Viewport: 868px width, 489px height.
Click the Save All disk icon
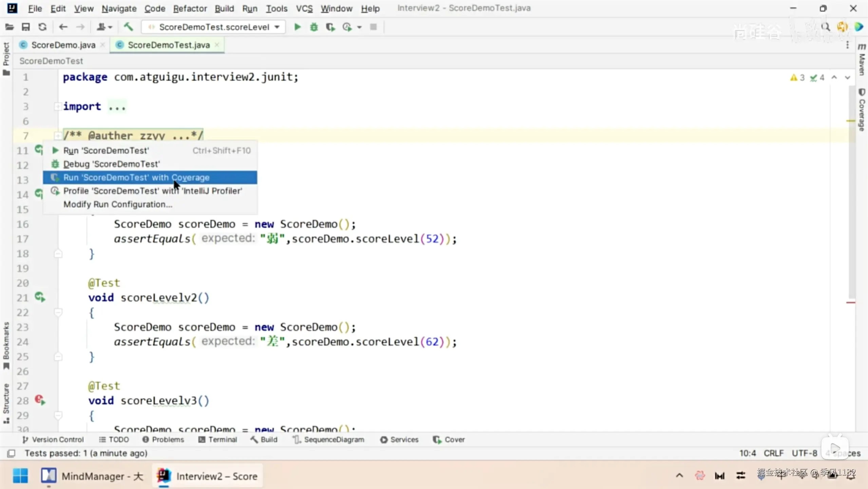tap(26, 27)
